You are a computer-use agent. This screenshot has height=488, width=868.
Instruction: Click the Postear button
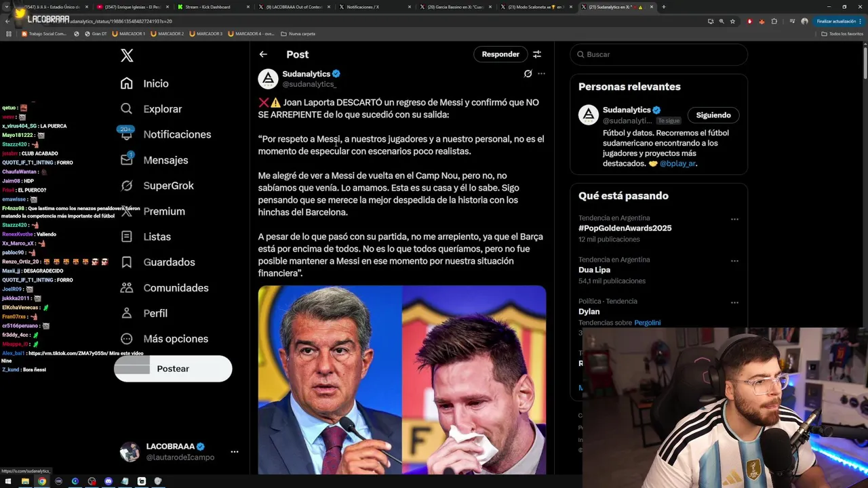point(173,369)
